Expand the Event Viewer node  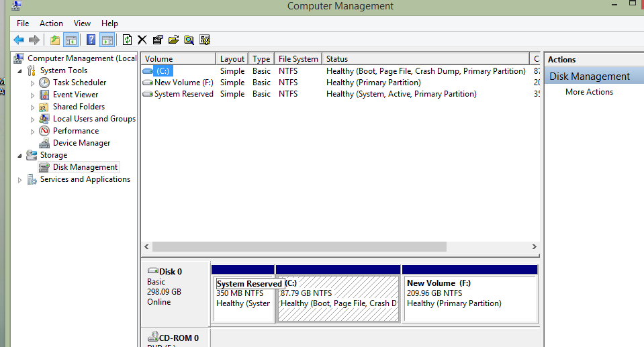32,95
